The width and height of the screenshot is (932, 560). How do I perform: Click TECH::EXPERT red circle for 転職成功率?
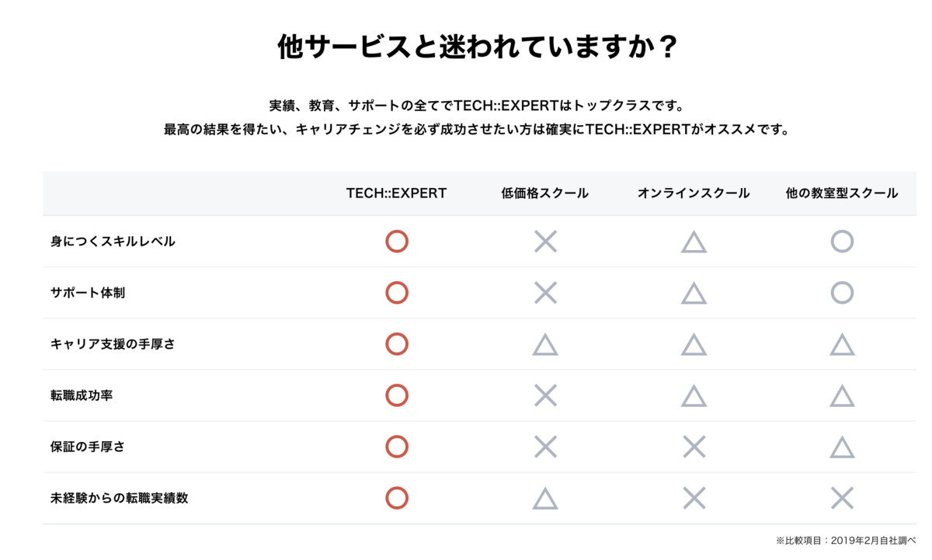(x=397, y=395)
